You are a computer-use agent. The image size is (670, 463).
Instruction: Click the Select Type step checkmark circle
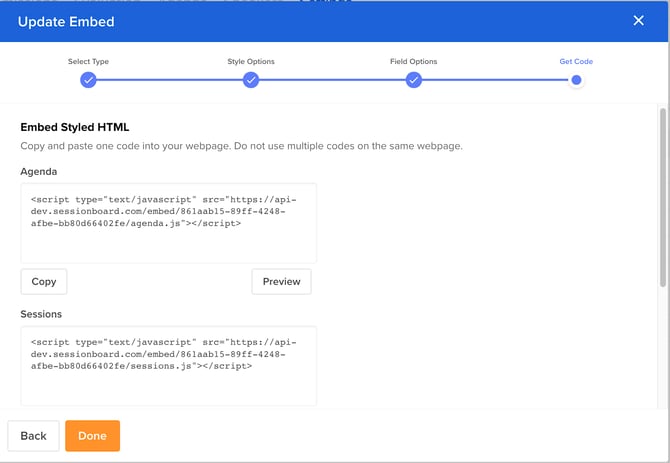pos(88,80)
